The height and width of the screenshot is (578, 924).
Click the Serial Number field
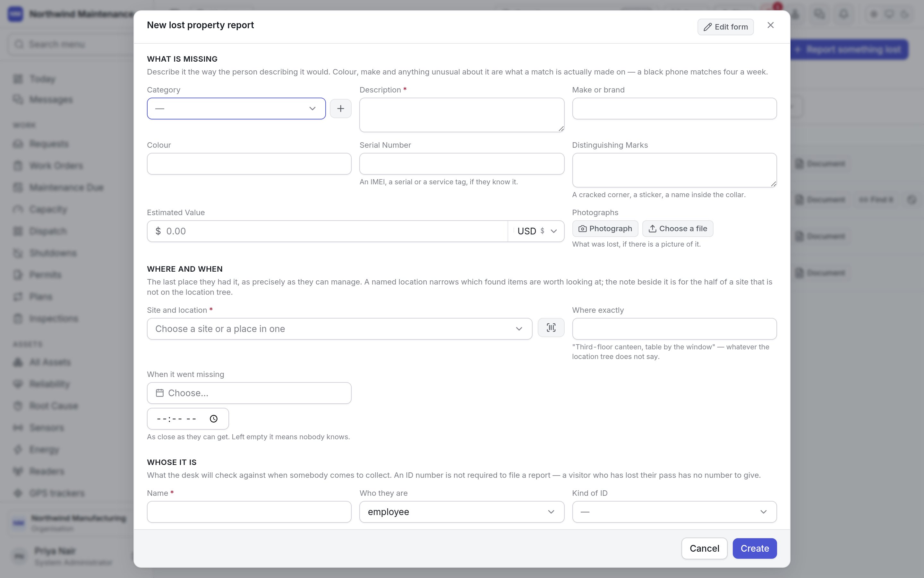(462, 164)
